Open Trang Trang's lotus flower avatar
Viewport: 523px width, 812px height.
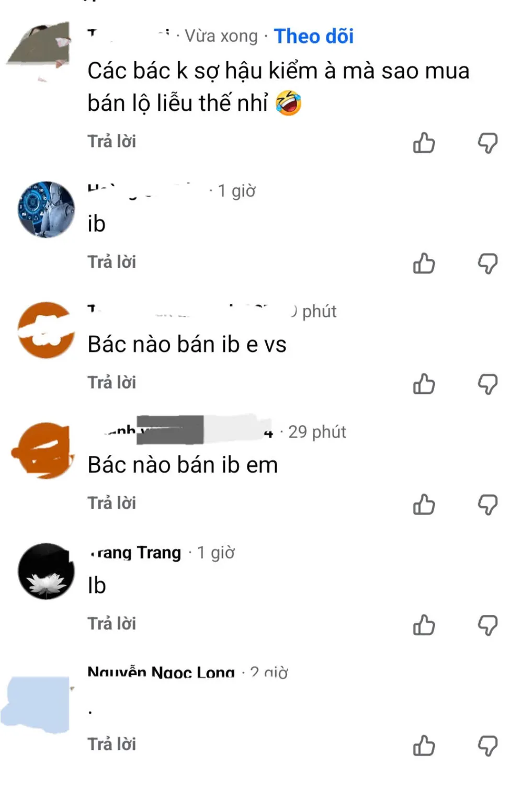(x=46, y=571)
